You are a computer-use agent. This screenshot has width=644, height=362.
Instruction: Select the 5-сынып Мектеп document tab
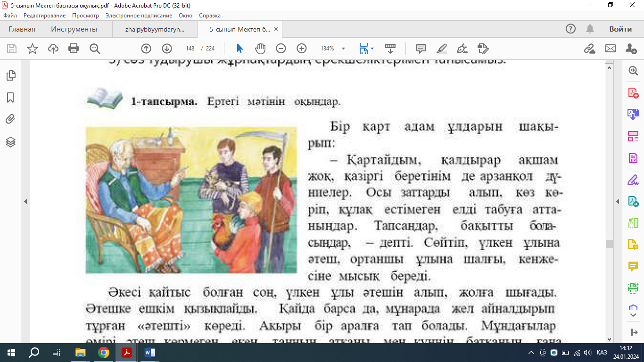click(x=239, y=29)
